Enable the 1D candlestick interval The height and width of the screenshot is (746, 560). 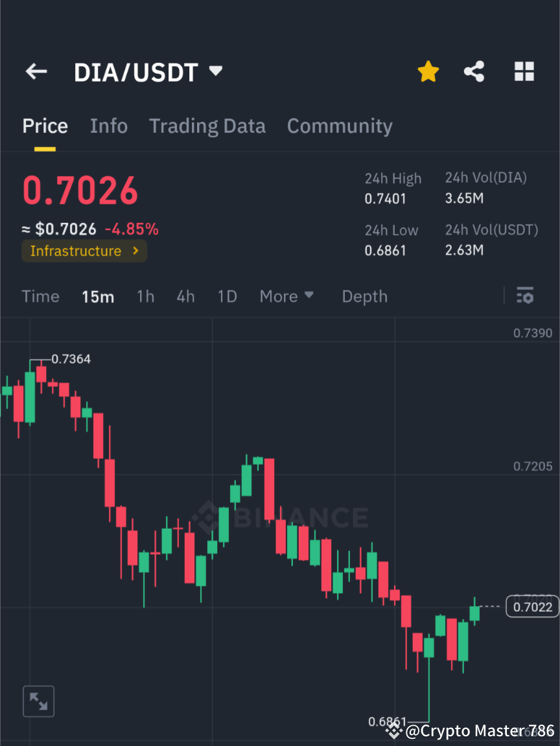(227, 296)
